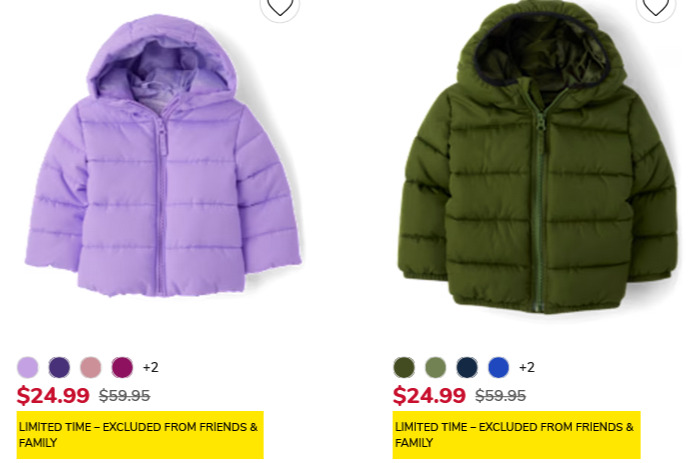Click the Limited Time banner under purple jacket
The image size is (697, 463).
tap(140, 435)
